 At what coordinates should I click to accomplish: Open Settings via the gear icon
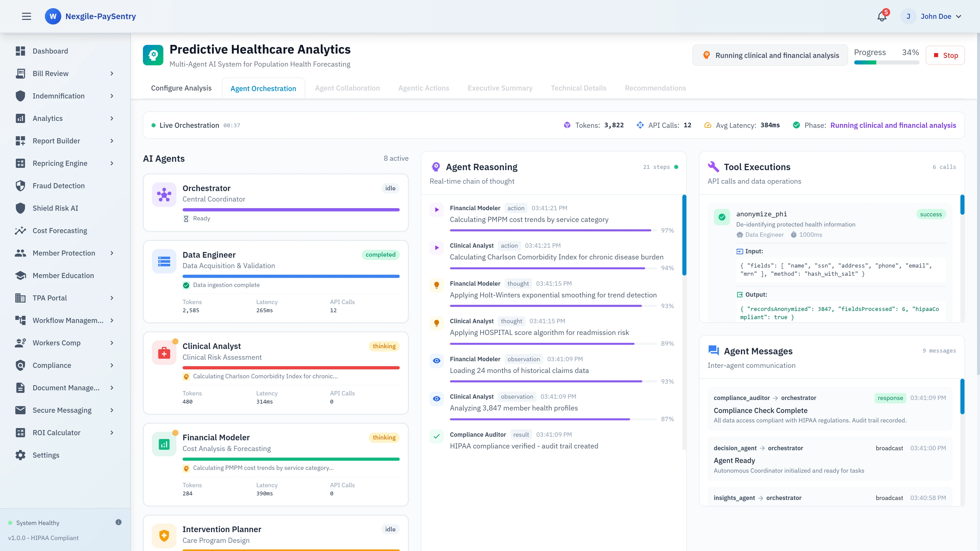point(20,455)
